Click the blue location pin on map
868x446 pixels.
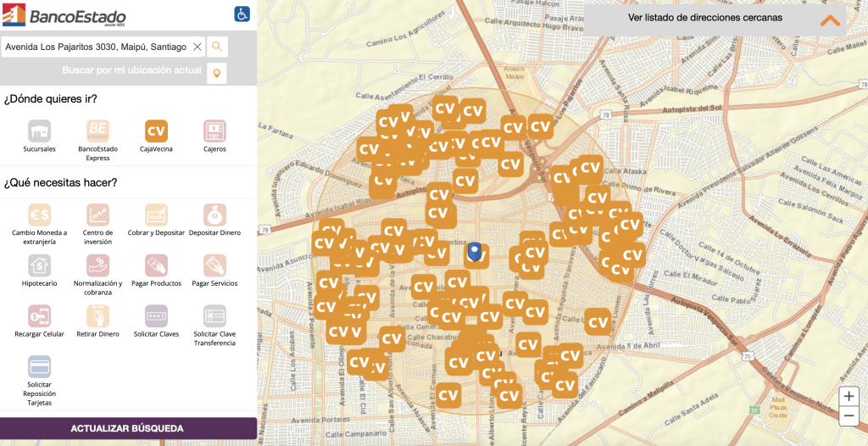[475, 252]
